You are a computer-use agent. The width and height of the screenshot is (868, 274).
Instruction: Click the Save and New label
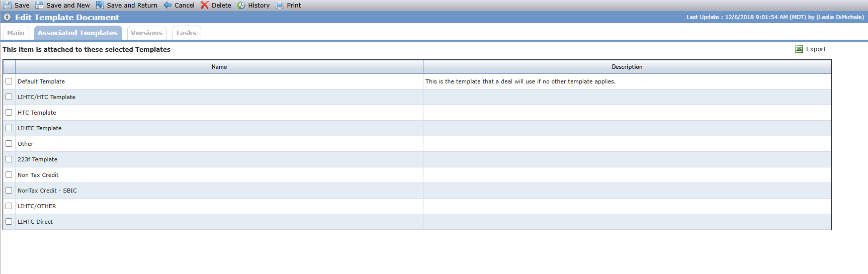coord(68,5)
